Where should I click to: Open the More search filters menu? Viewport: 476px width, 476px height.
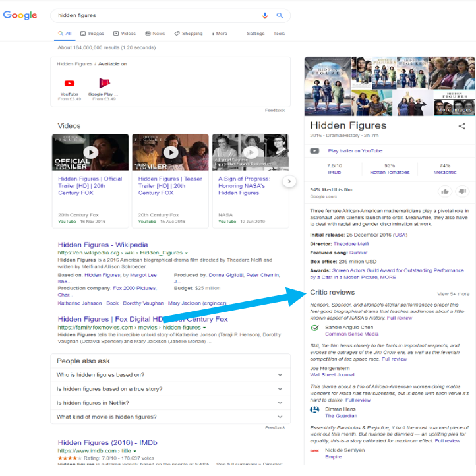220,34
